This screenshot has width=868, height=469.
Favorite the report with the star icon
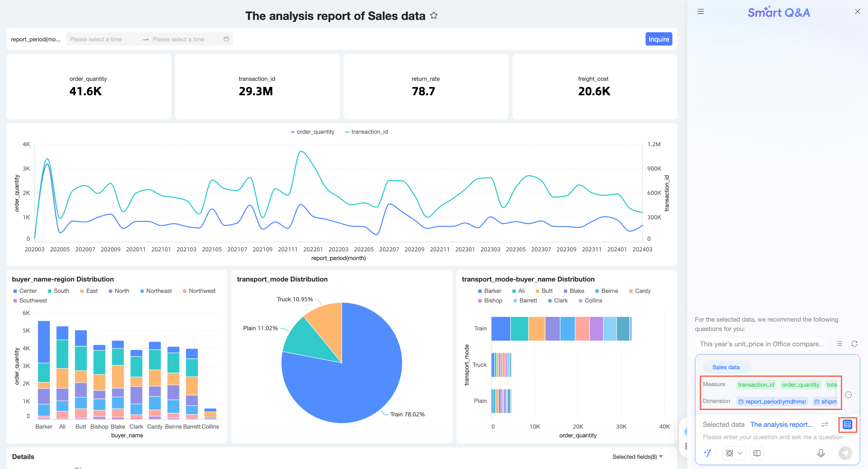(434, 15)
